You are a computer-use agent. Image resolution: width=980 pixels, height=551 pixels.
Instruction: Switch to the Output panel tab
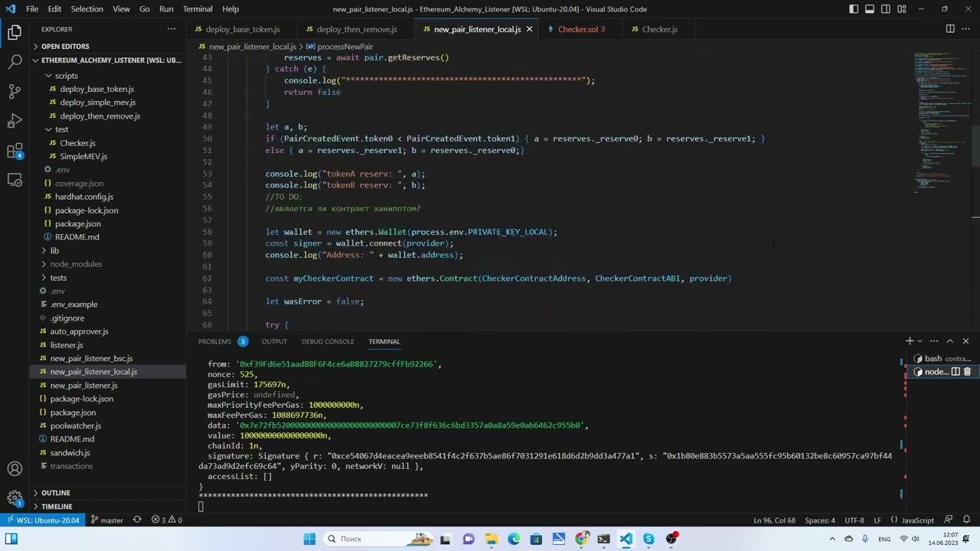point(274,341)
